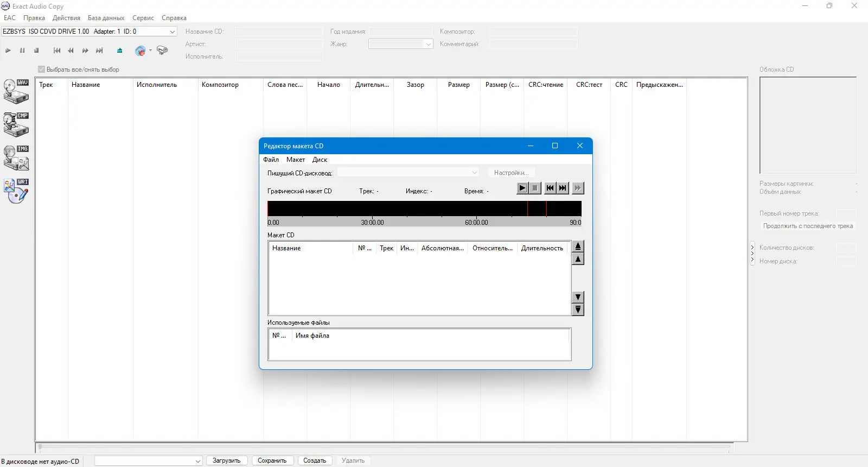
Task: Open the Правка menu
Action: click(x=34, y=18)
